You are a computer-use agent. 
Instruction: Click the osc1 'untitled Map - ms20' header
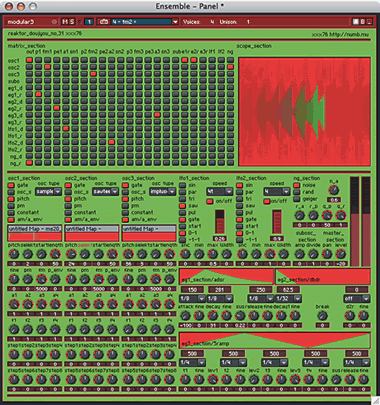point(35,229)
